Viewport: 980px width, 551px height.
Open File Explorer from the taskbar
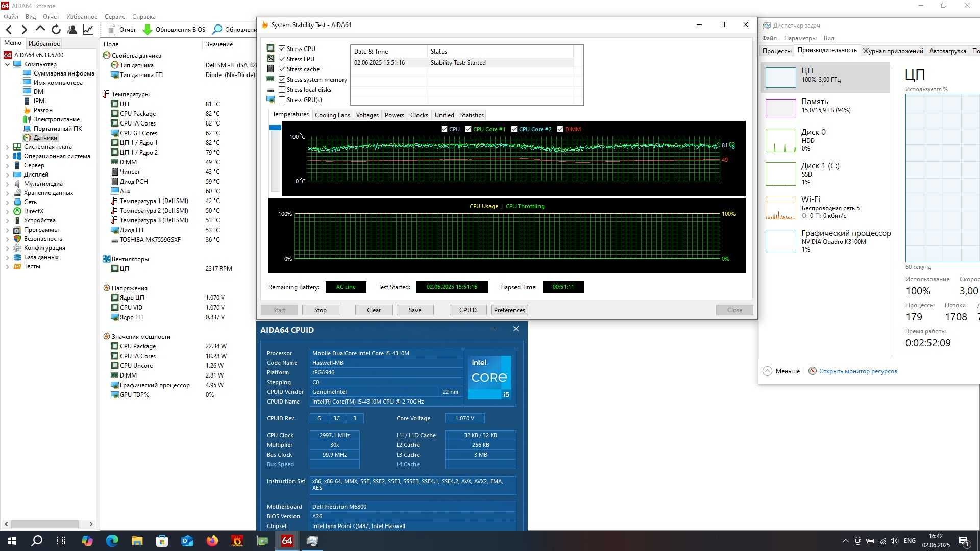point(137,541)
